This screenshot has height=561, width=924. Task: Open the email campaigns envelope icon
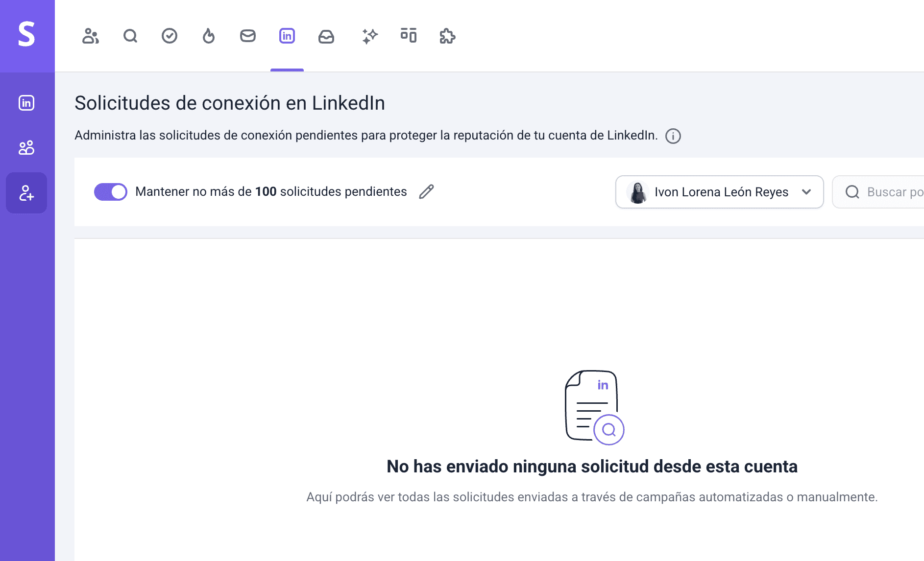248,36
